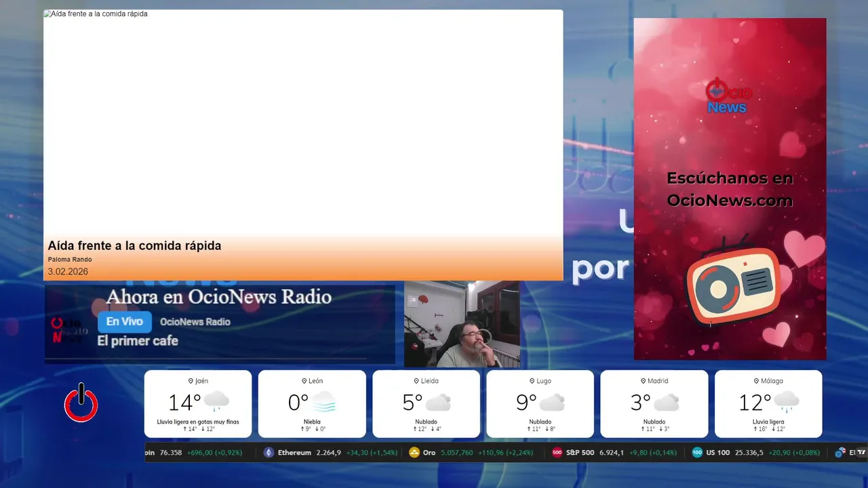The width and height of the screenshot is (868, 488).
Task: Click the location pin next to Jaén
Action: click(191, 381)
